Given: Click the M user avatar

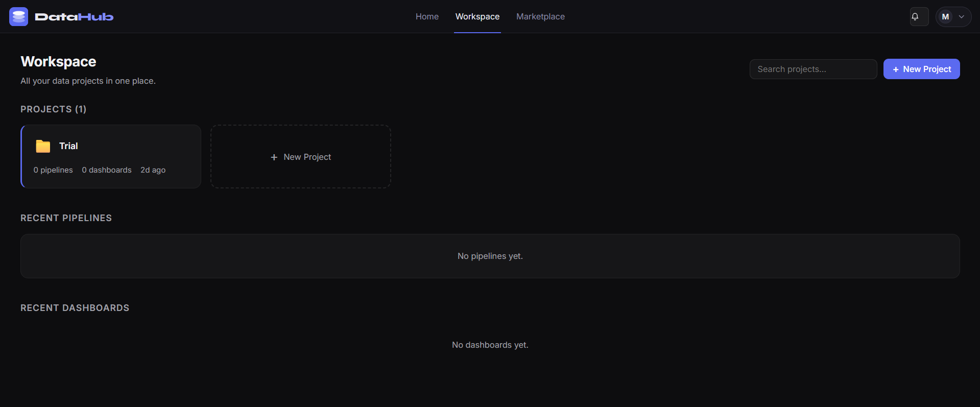Looking at the screenshot, I should 945,17.
